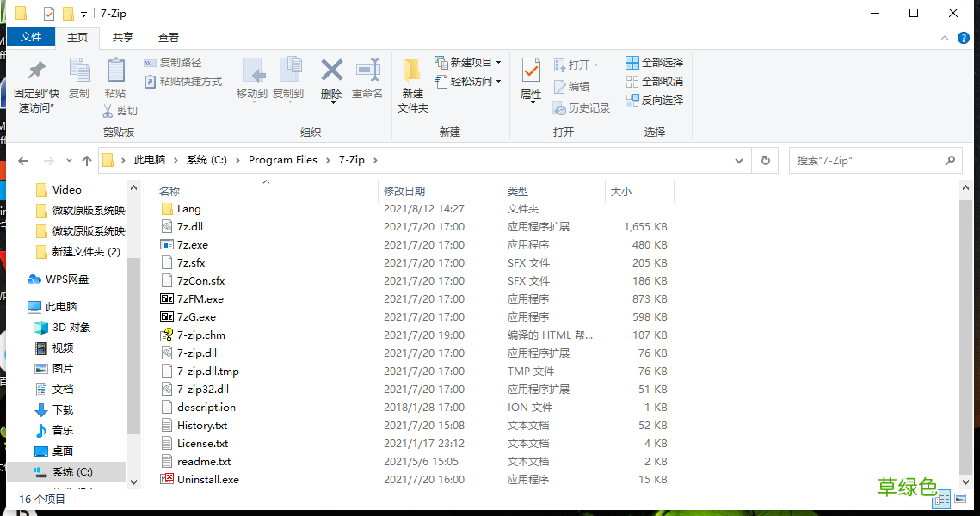
Task: Click the Delete (删除) X icon
Action: (x=331, y=70)
